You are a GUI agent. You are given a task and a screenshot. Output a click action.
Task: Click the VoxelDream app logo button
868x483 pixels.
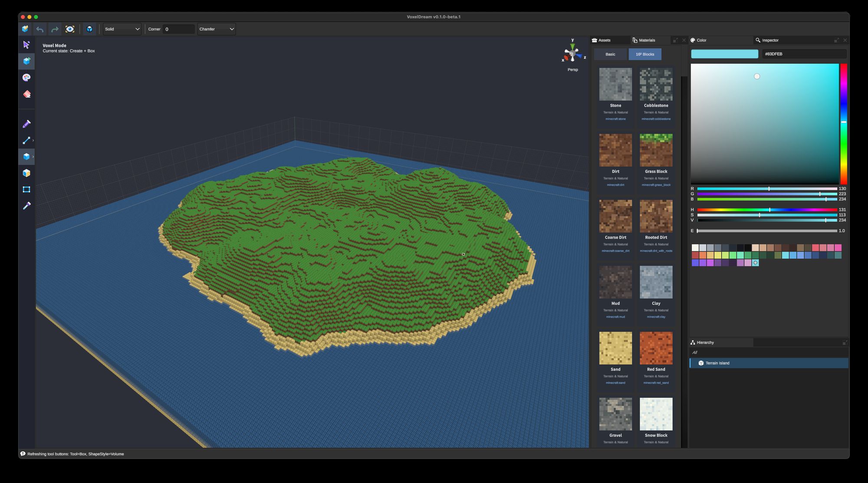pos(25,29)
